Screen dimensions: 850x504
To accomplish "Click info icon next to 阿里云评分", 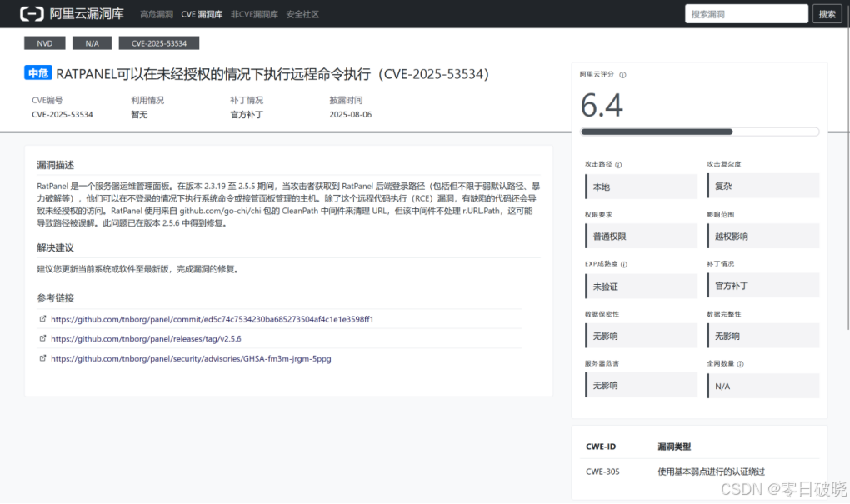I will point(622,75).
